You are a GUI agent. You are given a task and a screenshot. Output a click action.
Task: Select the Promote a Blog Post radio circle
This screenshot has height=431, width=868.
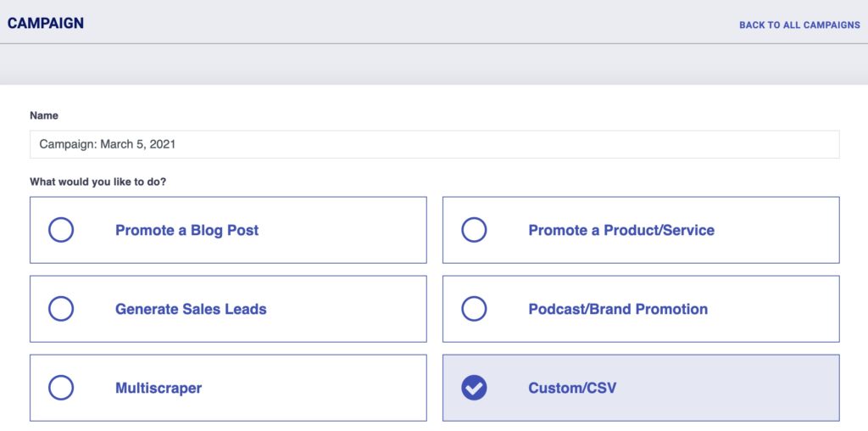click(61, 230)
